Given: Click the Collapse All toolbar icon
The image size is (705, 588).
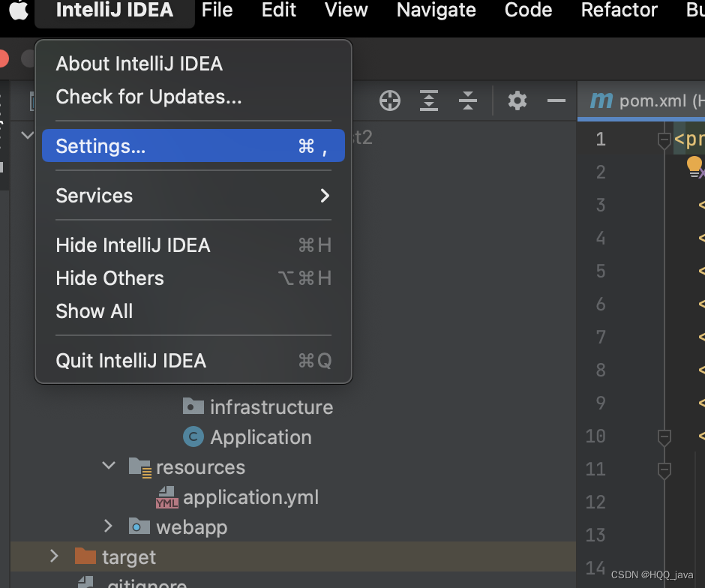Looking at the screenshot, I should (x=468, y=100).
